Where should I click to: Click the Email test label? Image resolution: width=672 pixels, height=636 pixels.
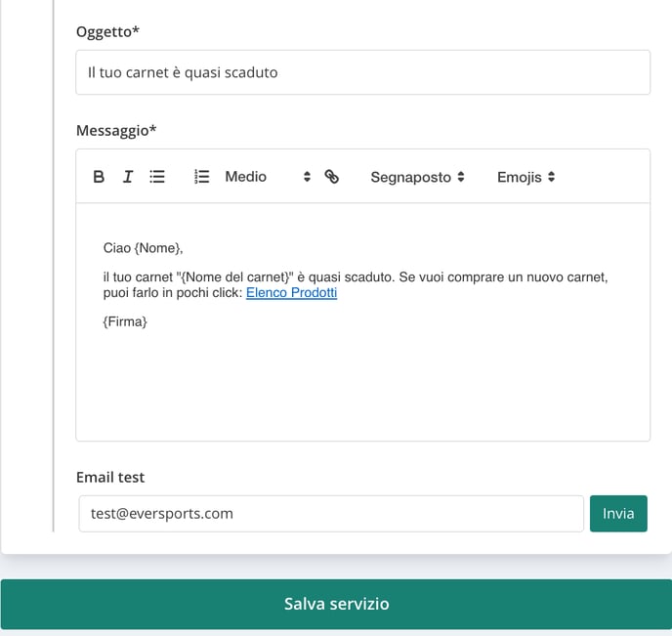pos(110,478)
